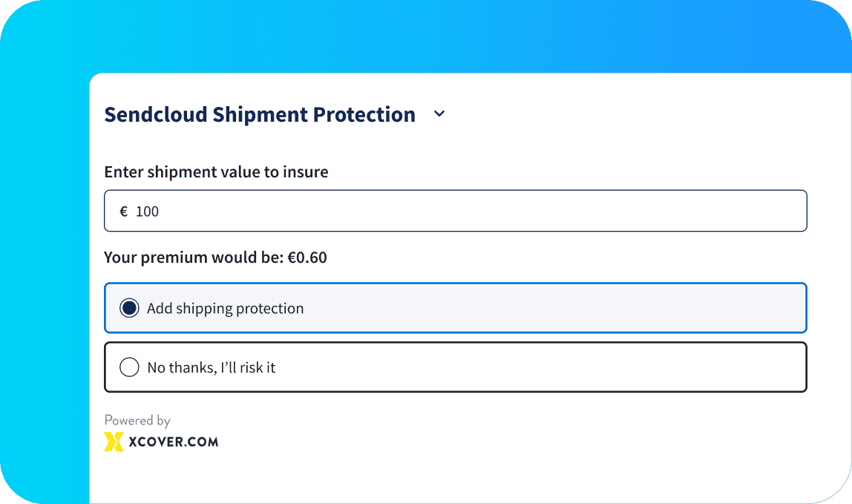Image resolution: width=852 pixels, height=504 pixels.
Task: Click empty space inside Add protection option box
Action: point(557,308)
